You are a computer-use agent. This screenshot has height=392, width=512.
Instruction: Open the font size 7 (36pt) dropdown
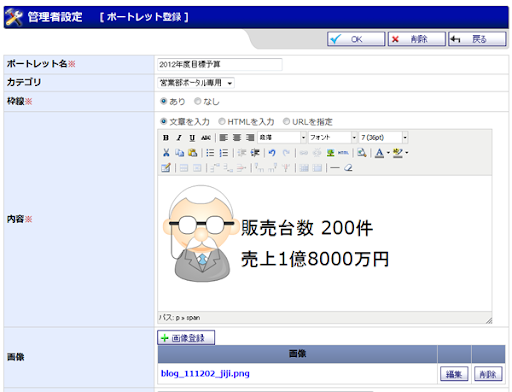click(383, 138)
